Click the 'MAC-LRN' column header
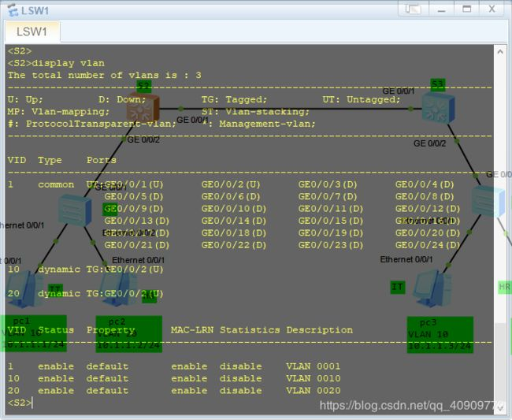Image resolution: width=512 pixels, height=420 pixels. point(192,330)
